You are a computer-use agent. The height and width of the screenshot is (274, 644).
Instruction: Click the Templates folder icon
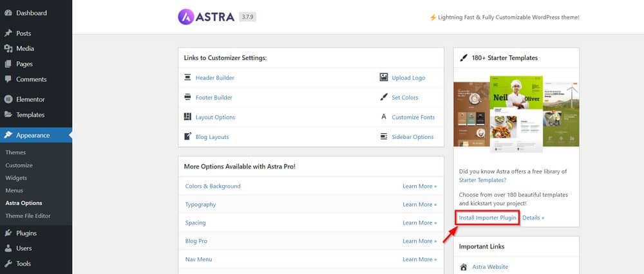tap(8, 115)
